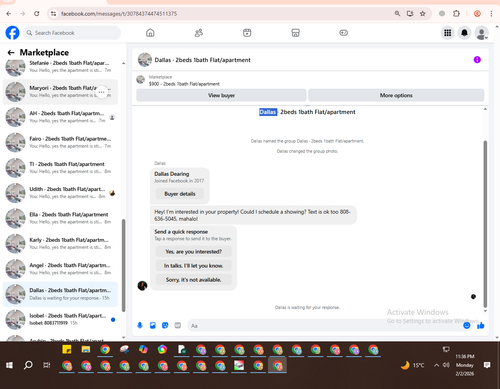The height and width of the screenshot is (389, 500).
Task: Click the conversation list scrollbar
Action: pos(124,265)
